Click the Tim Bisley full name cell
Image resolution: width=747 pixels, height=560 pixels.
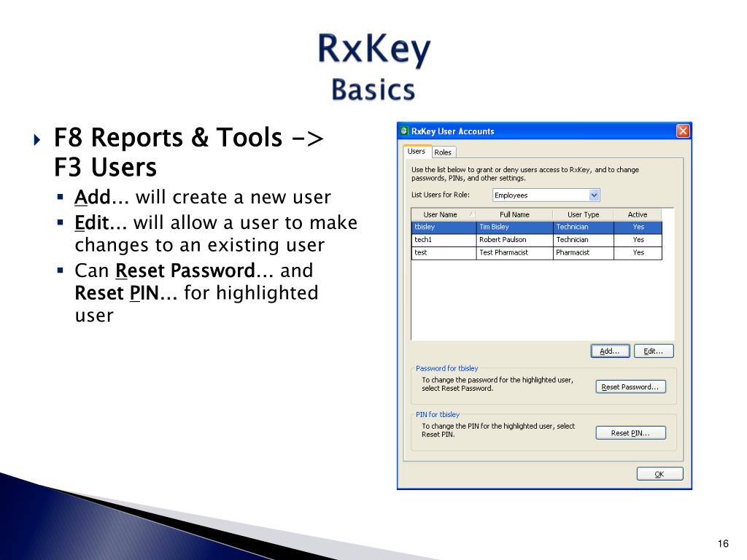514,227
